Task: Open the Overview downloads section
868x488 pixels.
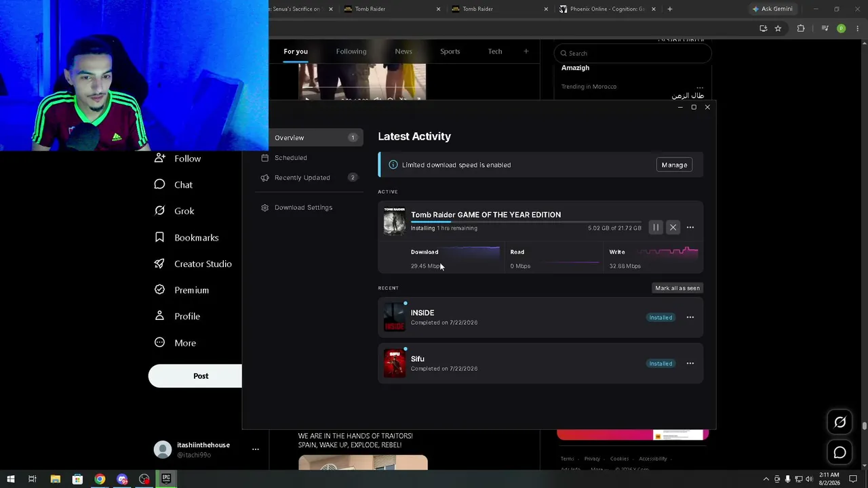Action: tap(309, 138)
